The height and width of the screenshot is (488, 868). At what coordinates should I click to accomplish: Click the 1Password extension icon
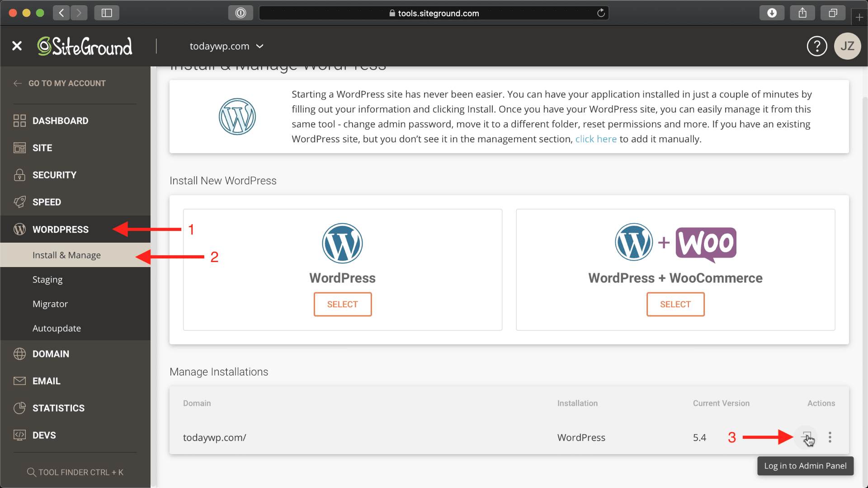pyautogui.click(x=241, y=13)
